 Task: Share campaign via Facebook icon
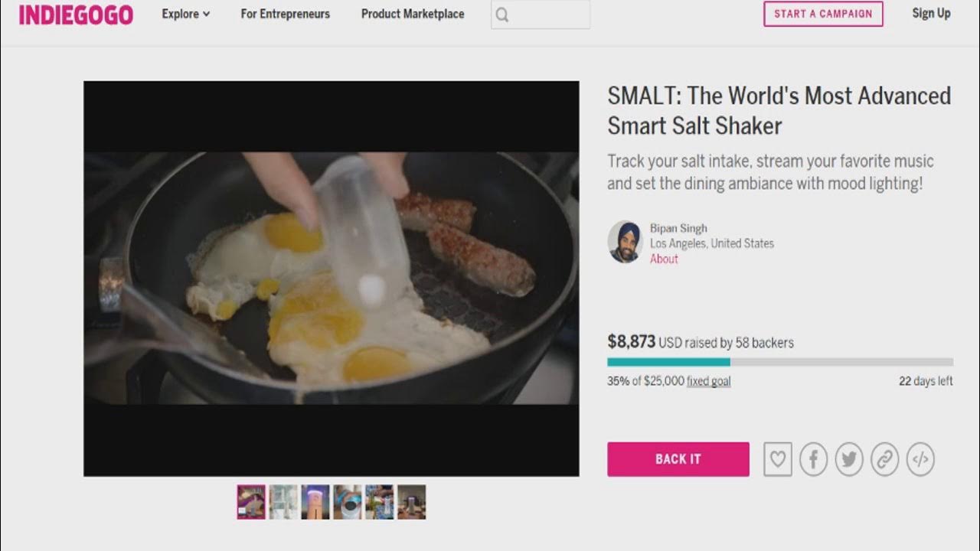point(813,459)
